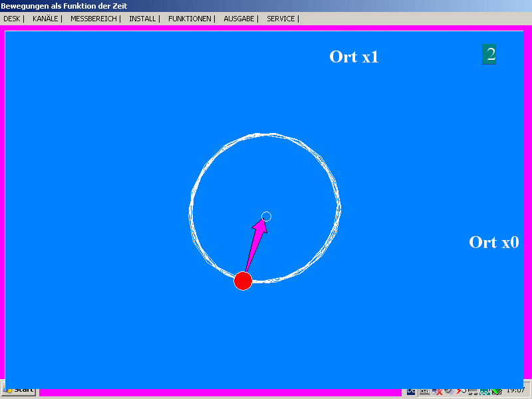Viewport: 532px width, 399px height.
Task: Open the AUSGABE menu
Action: pyautogui.click(x=239, y=19)
